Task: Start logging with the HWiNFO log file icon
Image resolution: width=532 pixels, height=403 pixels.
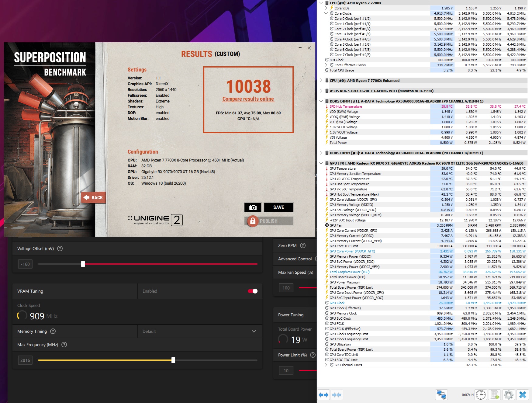Action: coord(495,395)
